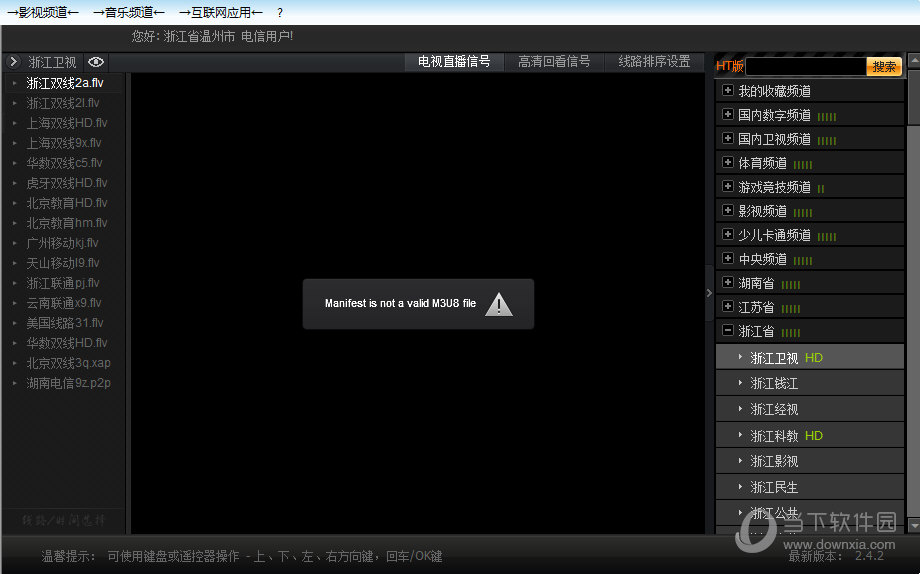920x574 pixels.
Task: Click the plus icon beside 影视频道
Action: (728, 211)
